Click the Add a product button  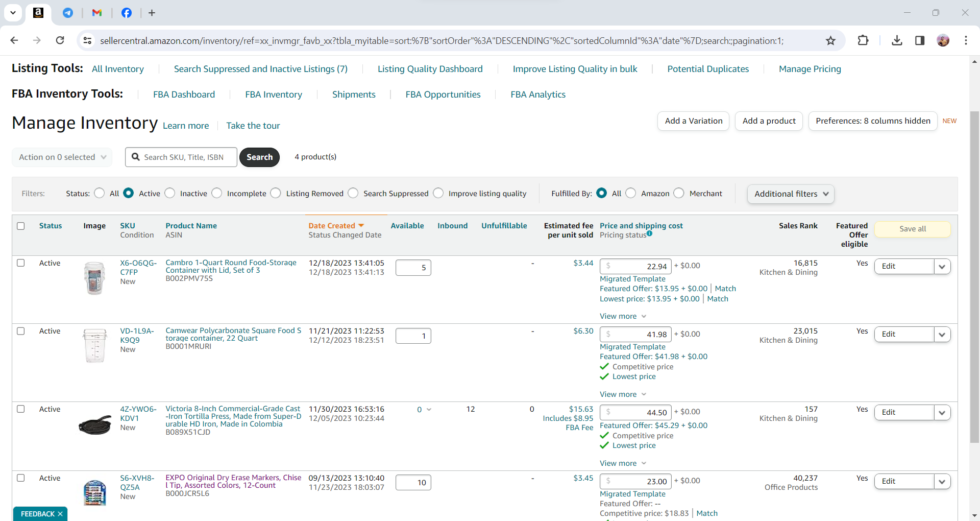tap(769, 121)
